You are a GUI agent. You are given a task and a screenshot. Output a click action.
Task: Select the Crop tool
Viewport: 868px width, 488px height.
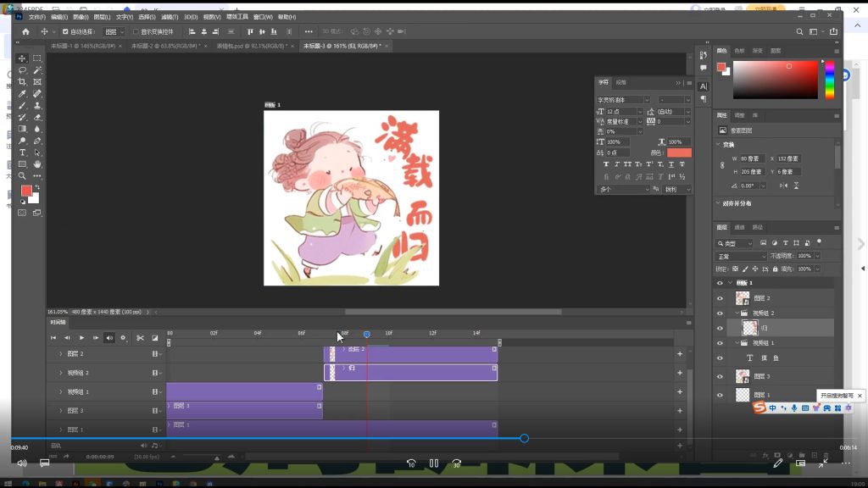[22, 82]
